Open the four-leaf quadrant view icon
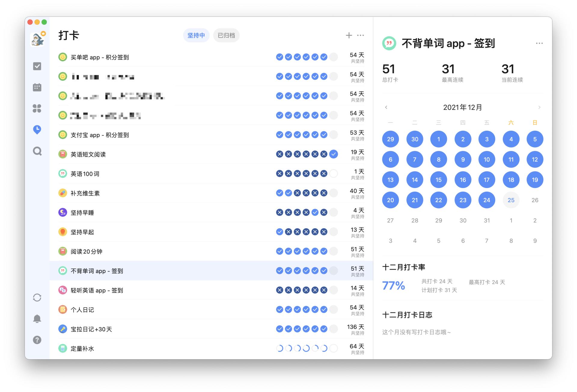 [37, 108]
